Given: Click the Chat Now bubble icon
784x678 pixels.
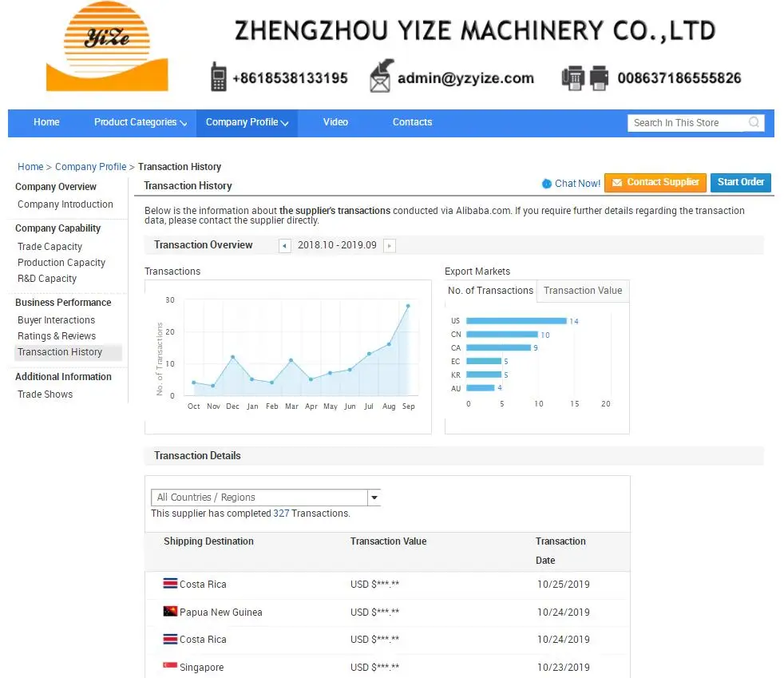Looking at the screenshot, I should point(547,184).
